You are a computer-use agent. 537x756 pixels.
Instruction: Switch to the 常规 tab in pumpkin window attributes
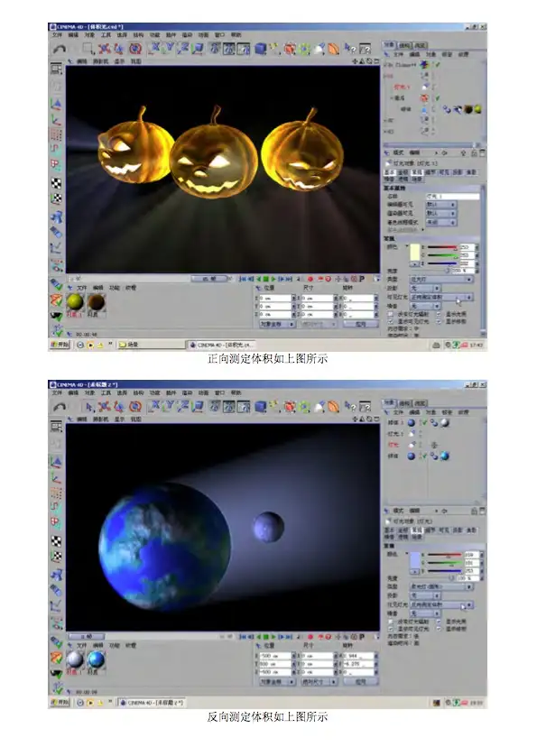tap(416, 172)
